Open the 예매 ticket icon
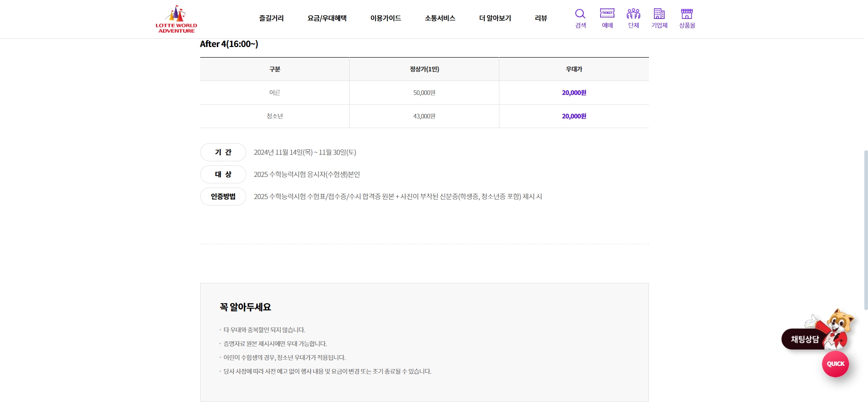868x405 pixels. (607, 18)
